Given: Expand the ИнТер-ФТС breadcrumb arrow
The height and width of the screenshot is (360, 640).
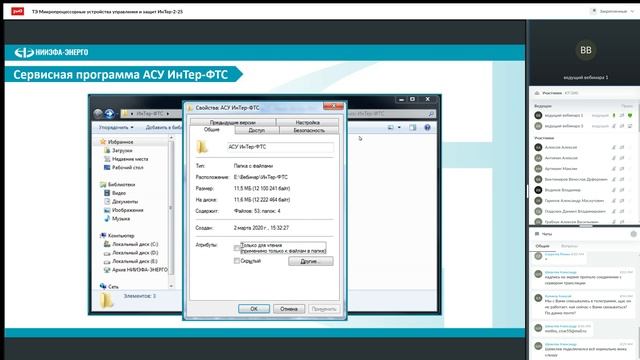Looking at the screenshot, I should coord(168,113).
